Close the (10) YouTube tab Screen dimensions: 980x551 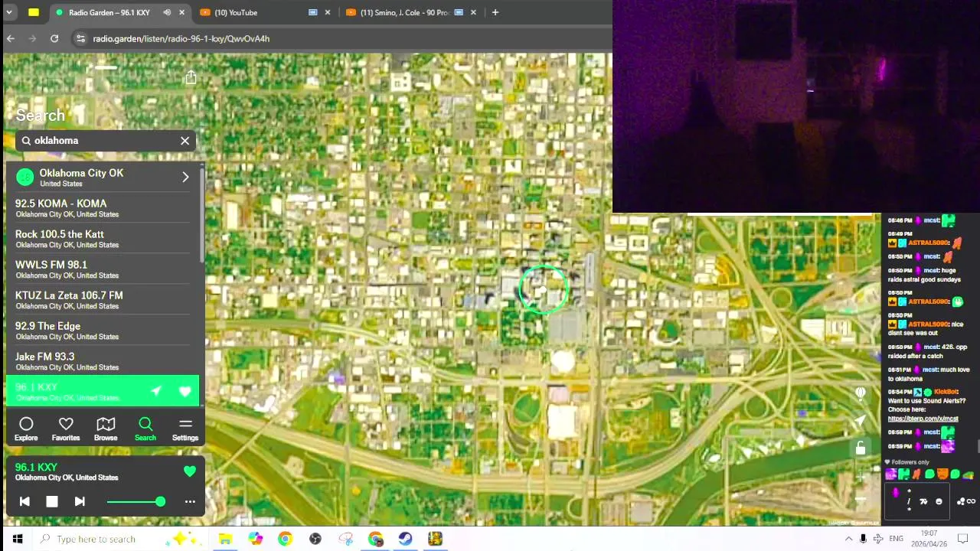point(328,12)
